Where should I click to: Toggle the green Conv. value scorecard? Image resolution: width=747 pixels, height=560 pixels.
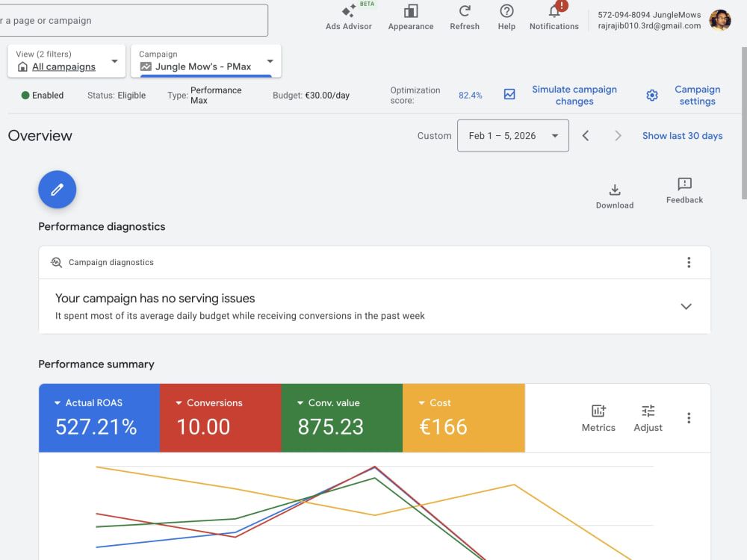point(342,418)
